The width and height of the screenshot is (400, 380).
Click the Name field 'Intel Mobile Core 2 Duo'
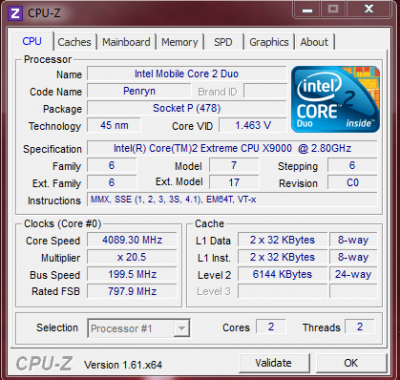coord(187,74)
